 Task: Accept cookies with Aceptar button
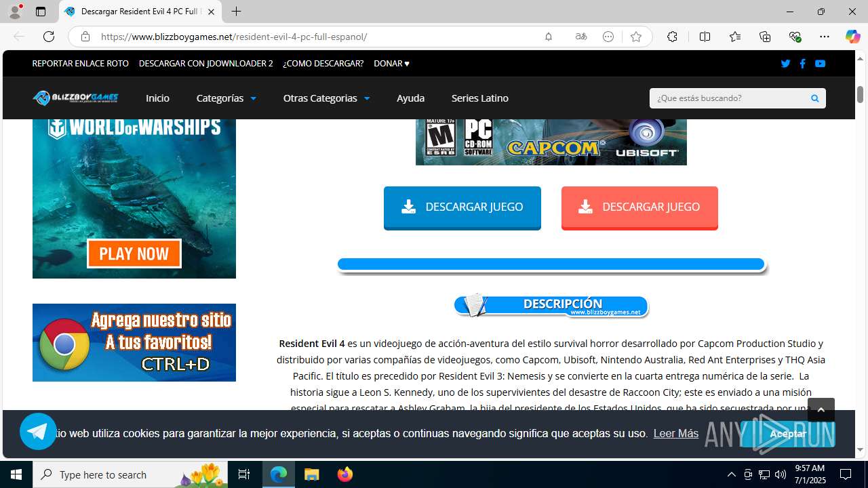tap(787, 434)
